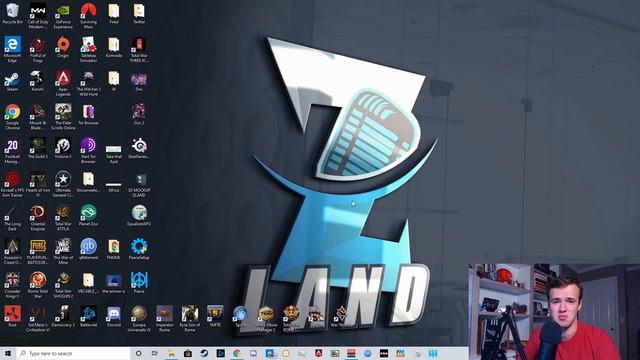Open Task View on the taskbar

pyautogui.click(x=155, y=353)
